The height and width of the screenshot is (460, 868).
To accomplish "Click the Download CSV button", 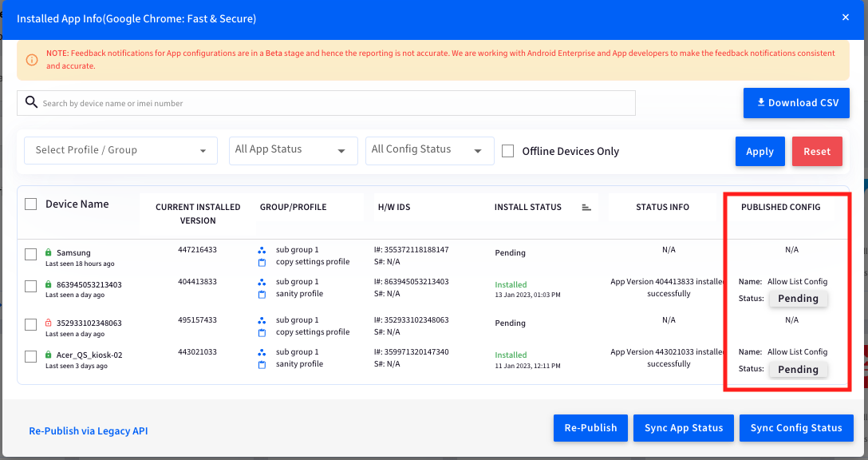I will [796, 103].
